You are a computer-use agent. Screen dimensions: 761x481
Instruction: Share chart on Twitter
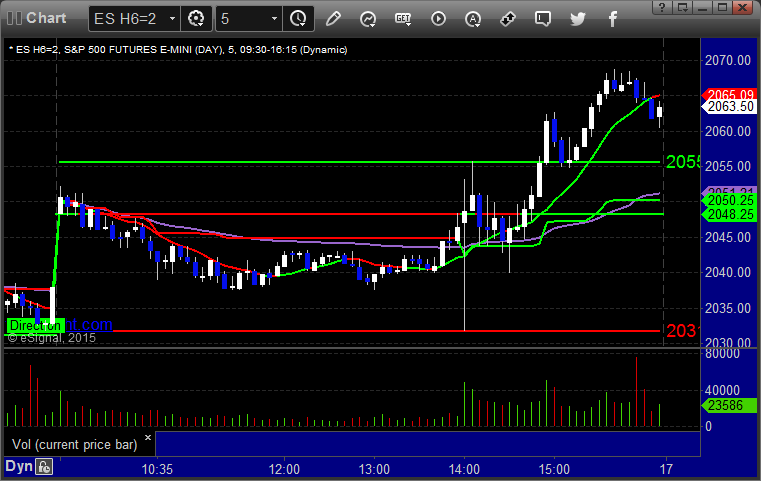[x=578, y=19]
